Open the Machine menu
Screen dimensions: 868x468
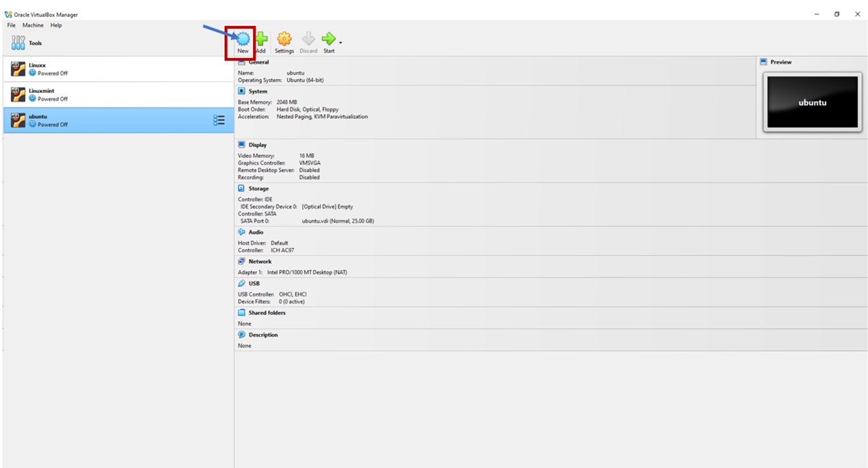[33, 25]
